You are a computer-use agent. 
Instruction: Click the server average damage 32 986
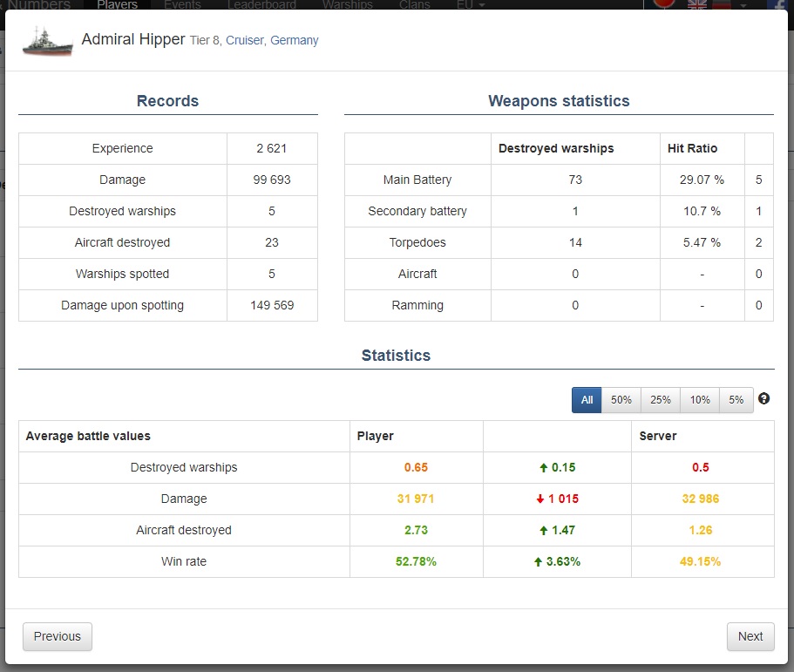point(701,499)
